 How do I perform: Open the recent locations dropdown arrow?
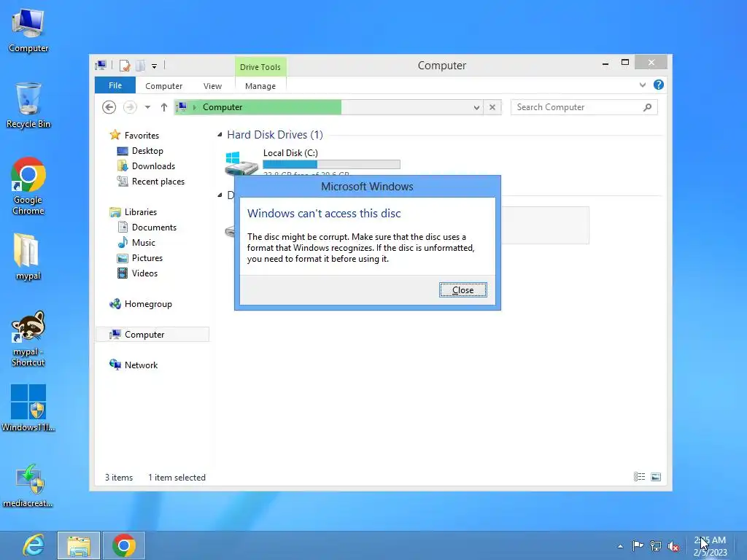147,107
